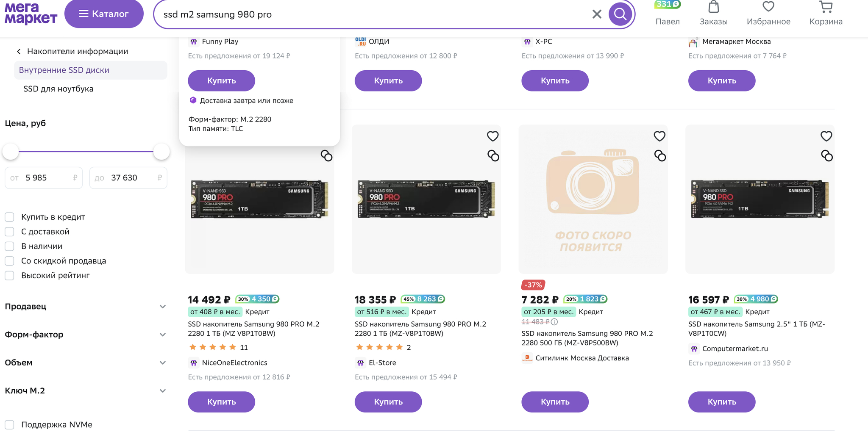
Task: Add El-Store 980 PRO to favorites
Action: (492, 136)
